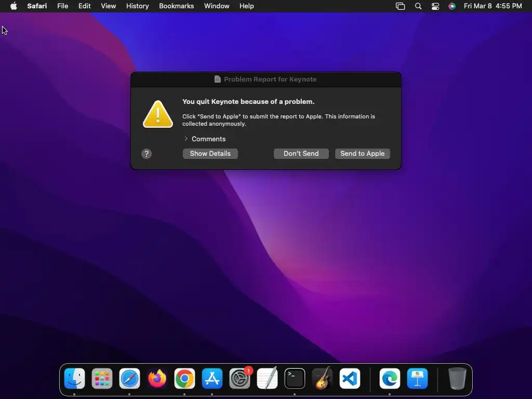Image resolution: width=532 pixels, height=399 pixels.
Task: Launch Firefox from the Dock
Action: (x=157, y=378)
